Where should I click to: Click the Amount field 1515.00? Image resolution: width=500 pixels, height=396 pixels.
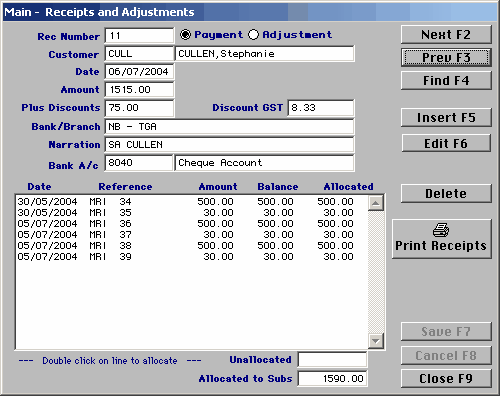tap(139, 90)
